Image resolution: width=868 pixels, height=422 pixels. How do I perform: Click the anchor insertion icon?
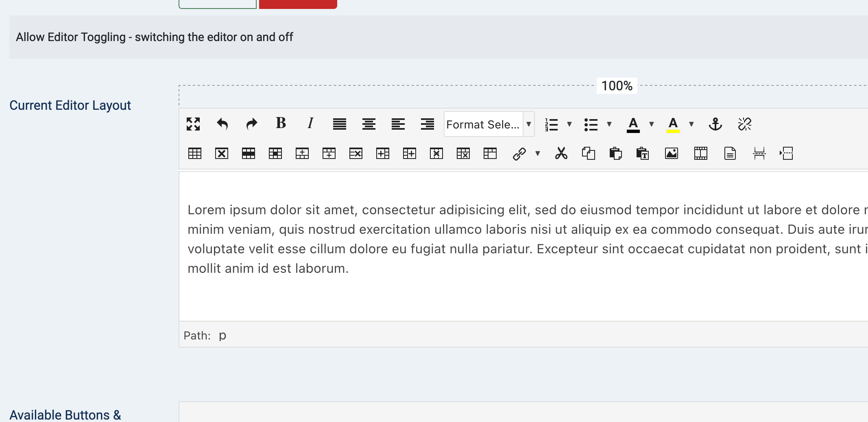[x=715, y=124]
